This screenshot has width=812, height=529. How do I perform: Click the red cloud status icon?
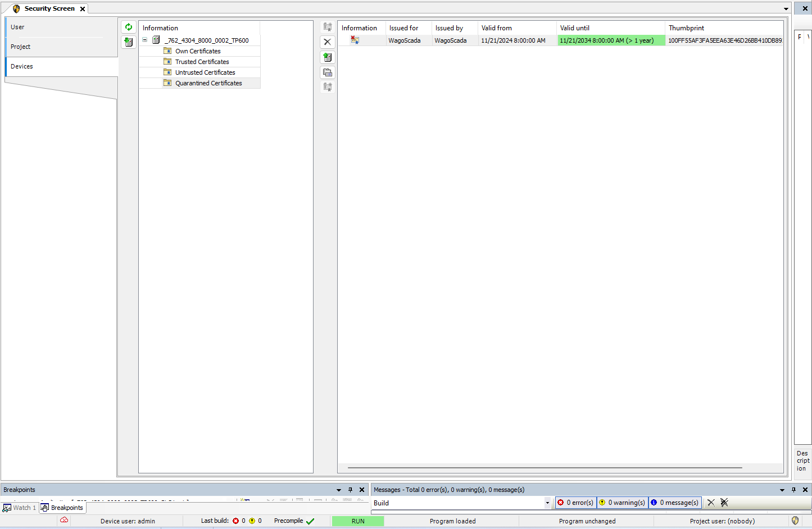tap(64, 520)
